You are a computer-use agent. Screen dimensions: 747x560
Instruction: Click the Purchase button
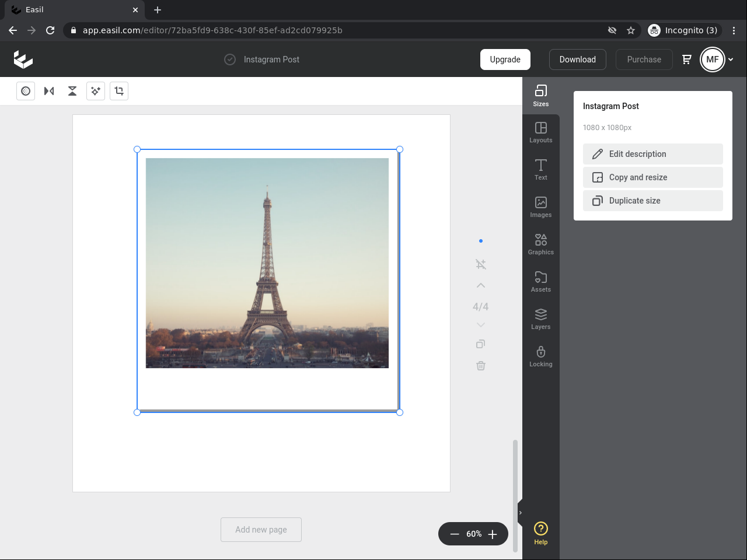(644, 60)
